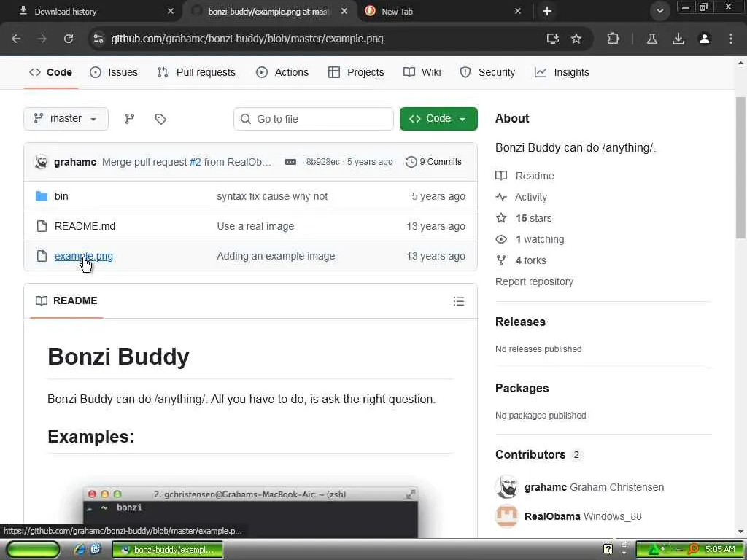This screenshot has width=747, height=560.
Task: Click RealObama contributor avatar
Action: point(507,516)
